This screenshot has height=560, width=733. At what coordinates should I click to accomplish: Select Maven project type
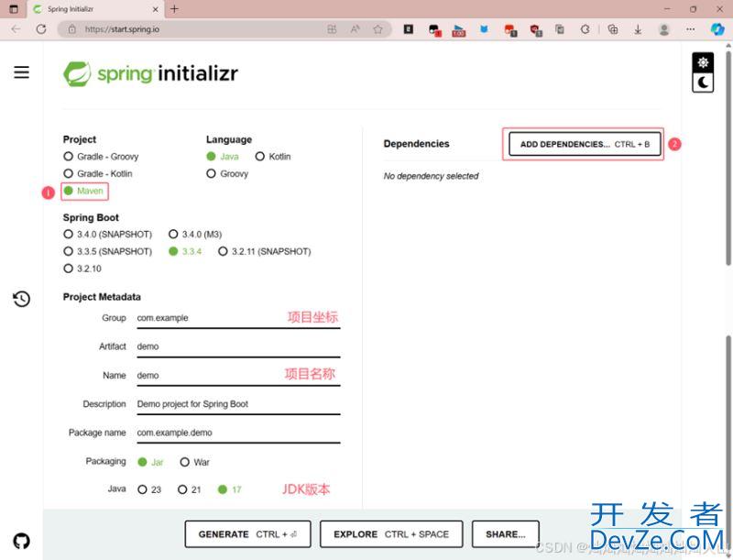(x=84, y=191)
